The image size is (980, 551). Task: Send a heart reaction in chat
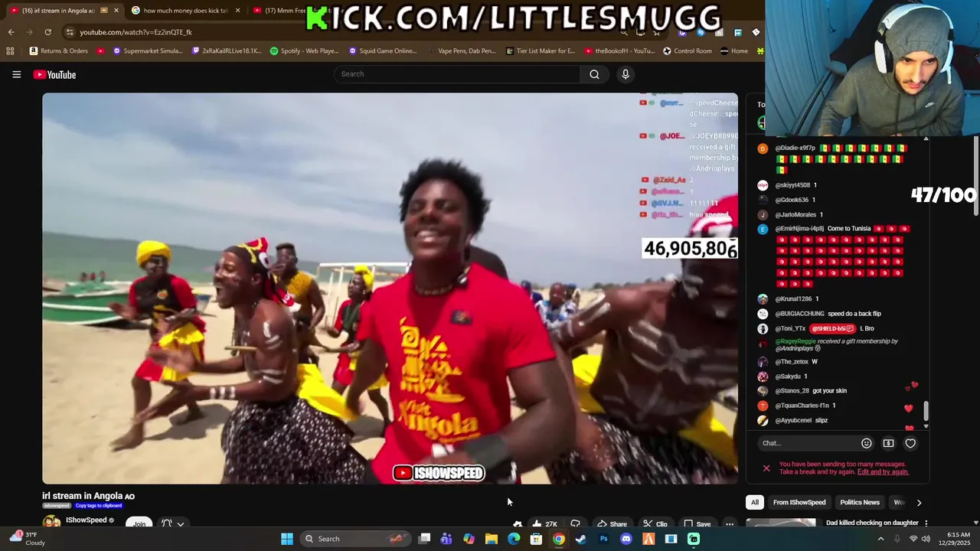[910, 443]
